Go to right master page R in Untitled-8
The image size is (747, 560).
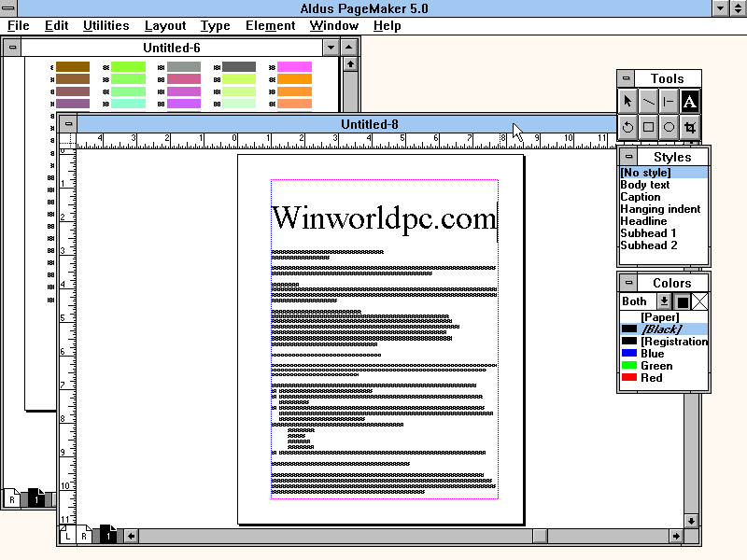coord(84,536)
